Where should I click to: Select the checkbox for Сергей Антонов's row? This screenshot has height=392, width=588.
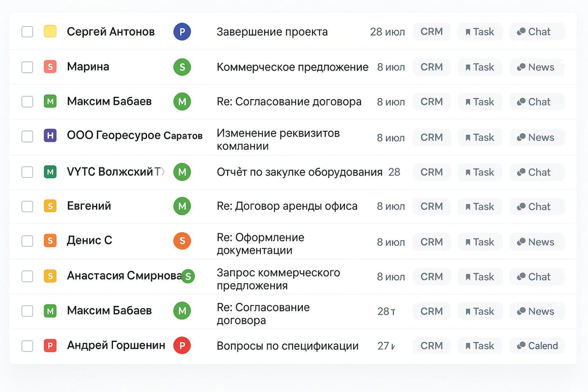pyautogui.click(x=27, y=32)
